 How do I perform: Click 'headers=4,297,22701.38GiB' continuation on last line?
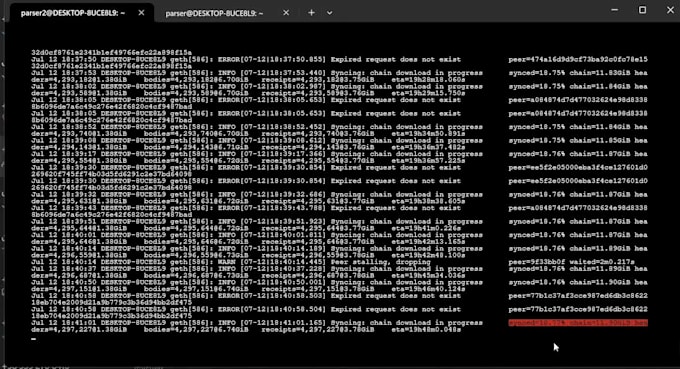point(79,330)
